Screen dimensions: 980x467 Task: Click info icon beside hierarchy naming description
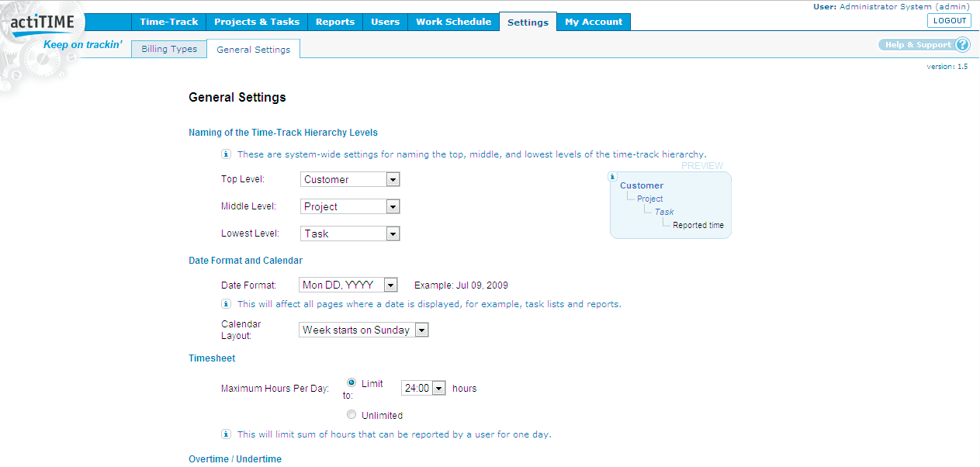tap(226, 154)
